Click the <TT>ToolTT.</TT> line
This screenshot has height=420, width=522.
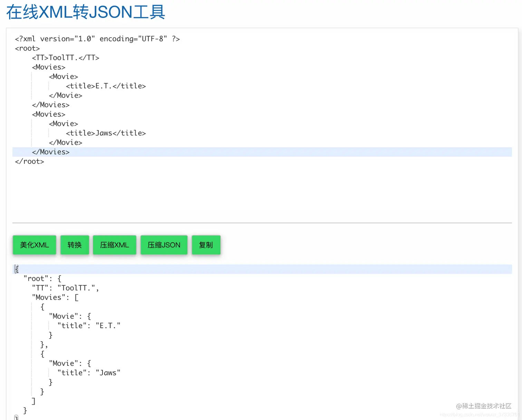(66, 58)
